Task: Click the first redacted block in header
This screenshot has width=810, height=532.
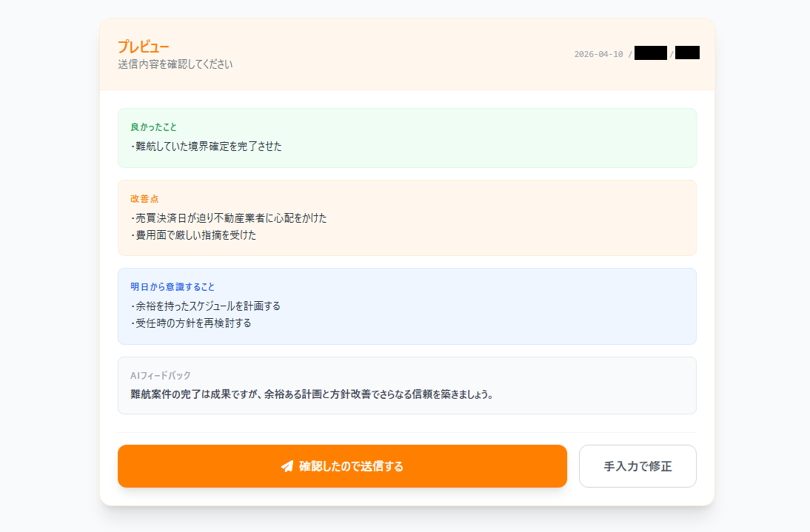Action: point(650,53)
